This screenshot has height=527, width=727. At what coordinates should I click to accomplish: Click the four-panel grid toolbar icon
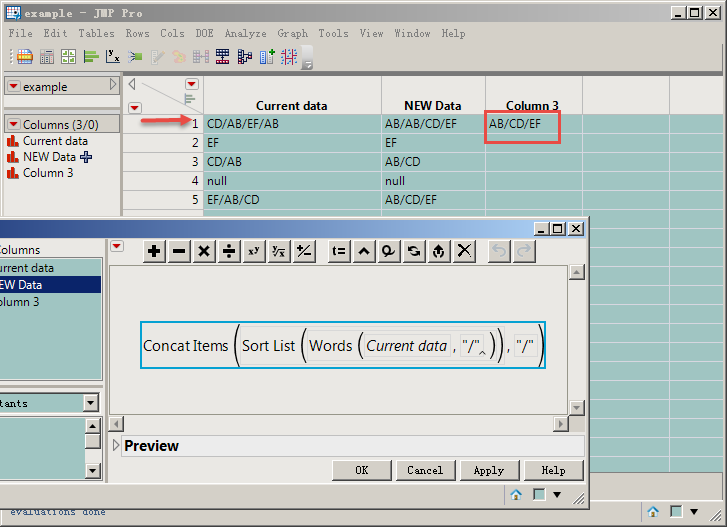68,57
